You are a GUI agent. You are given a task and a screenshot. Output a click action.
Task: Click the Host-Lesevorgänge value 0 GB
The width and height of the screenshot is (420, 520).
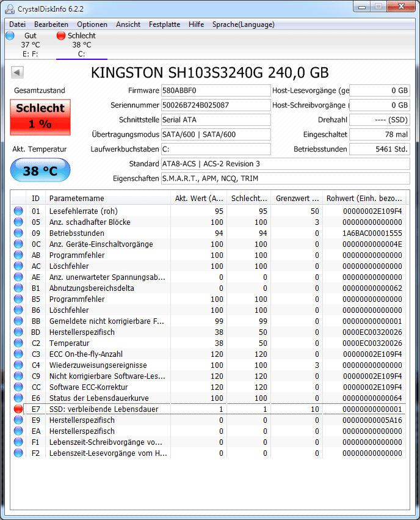[x=380, y=90]
